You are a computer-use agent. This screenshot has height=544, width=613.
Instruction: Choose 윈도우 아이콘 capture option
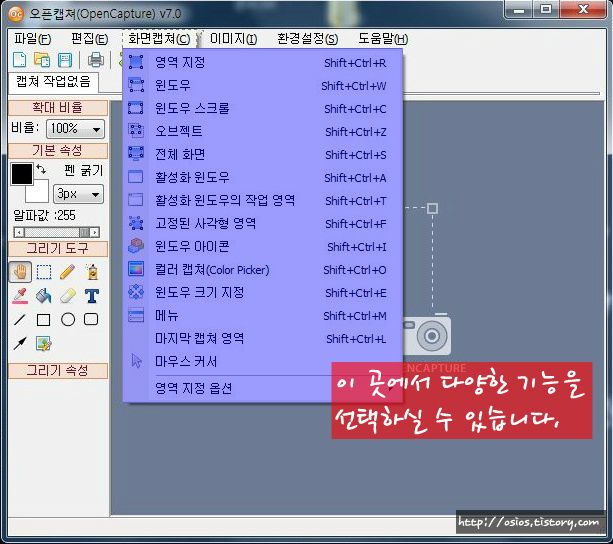coord(262,247)
